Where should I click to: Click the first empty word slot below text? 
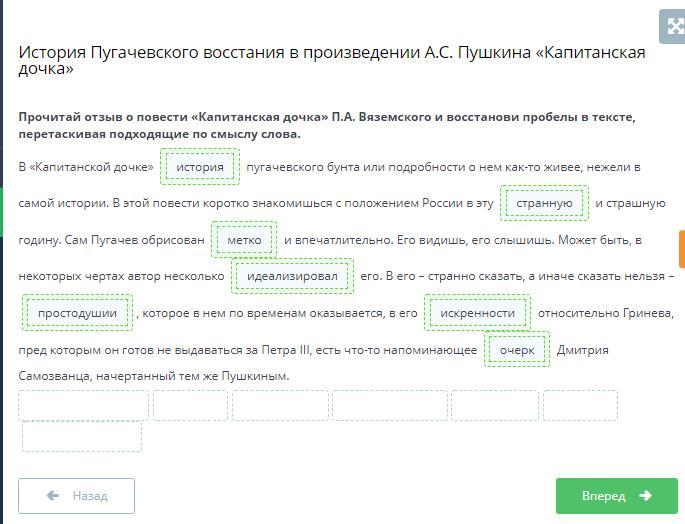tap(83, 405)
